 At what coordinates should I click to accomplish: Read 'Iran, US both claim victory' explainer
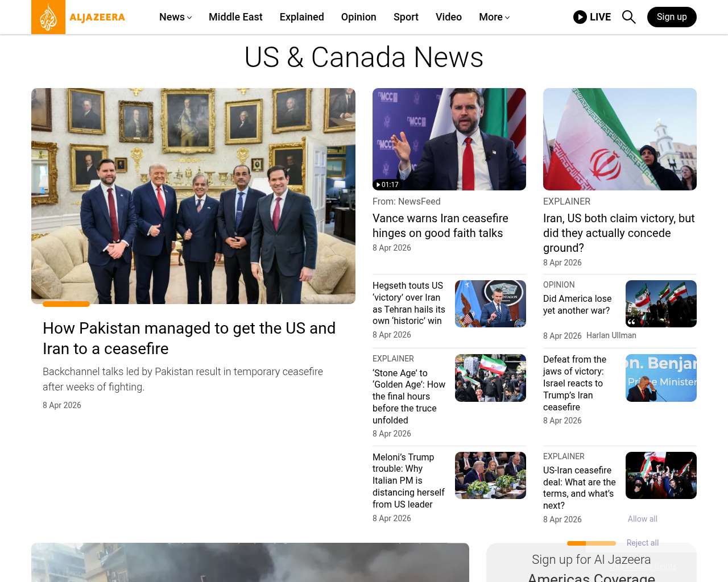(x=619, y=233)
